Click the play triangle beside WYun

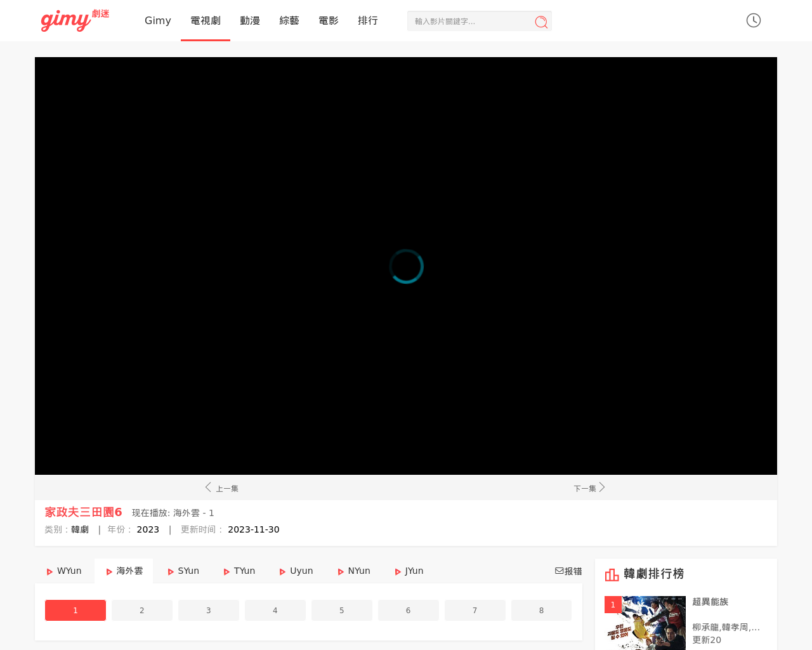point(49,571)
